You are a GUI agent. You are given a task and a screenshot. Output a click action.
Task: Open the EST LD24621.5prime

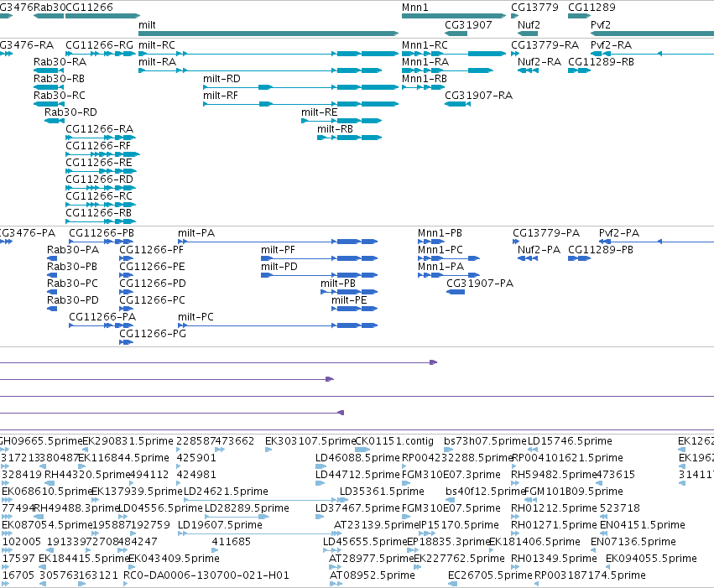click(x=266, y=500)
